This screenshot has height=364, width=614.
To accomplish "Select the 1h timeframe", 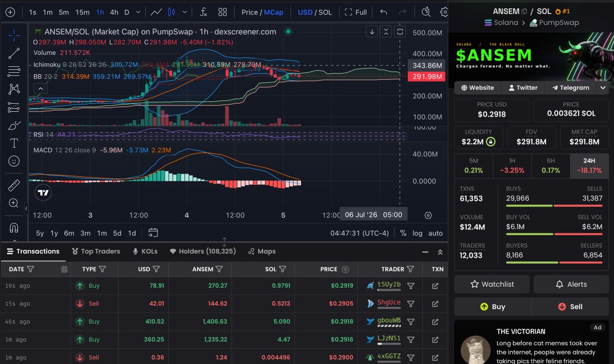I will click(100, 12).
